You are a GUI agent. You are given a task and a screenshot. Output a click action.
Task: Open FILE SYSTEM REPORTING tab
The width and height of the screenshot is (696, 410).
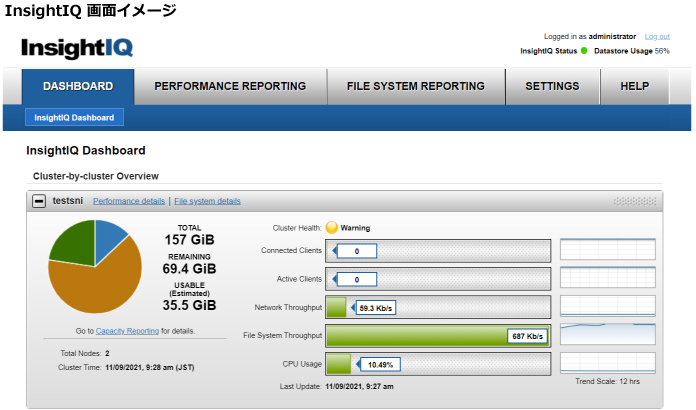click(415, 86)
